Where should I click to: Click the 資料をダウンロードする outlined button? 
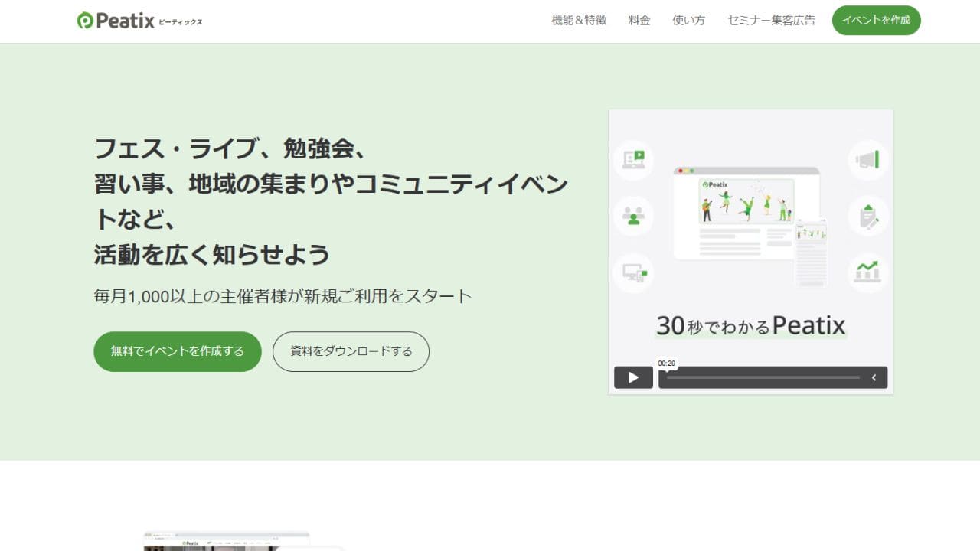(351, 351)
